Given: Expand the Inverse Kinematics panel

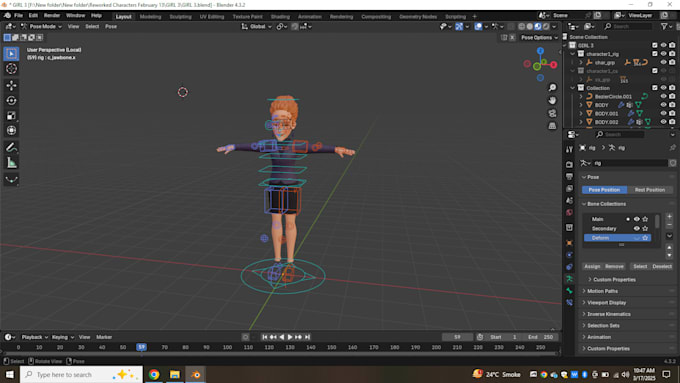Looking at the screenshot, I should (608, 314).
